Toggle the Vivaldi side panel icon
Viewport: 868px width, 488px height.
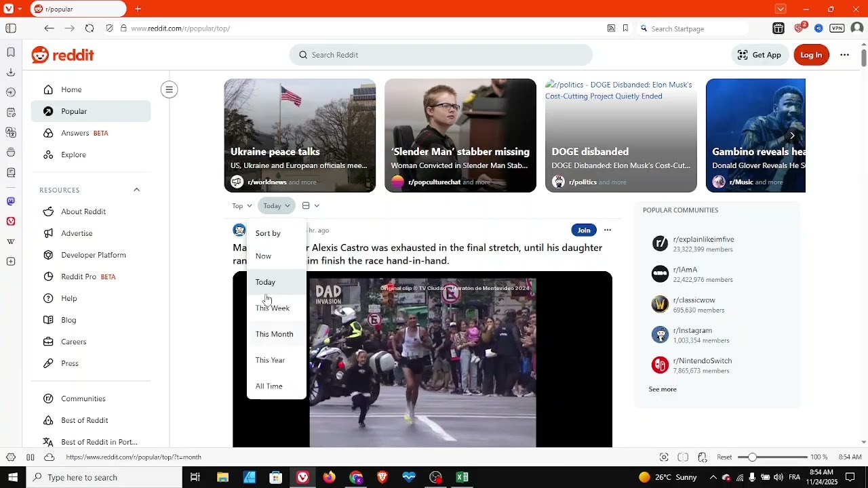[11, 28]
